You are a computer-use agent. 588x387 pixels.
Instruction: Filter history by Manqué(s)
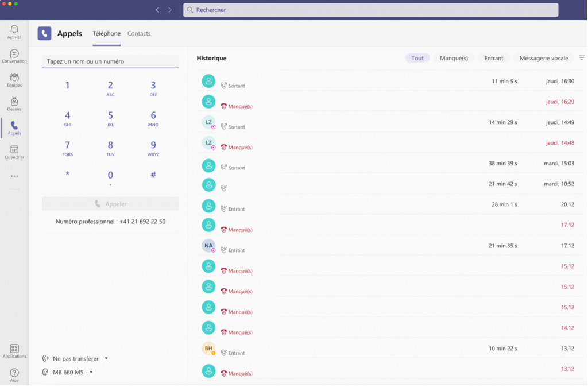click(x=454, y=58)
